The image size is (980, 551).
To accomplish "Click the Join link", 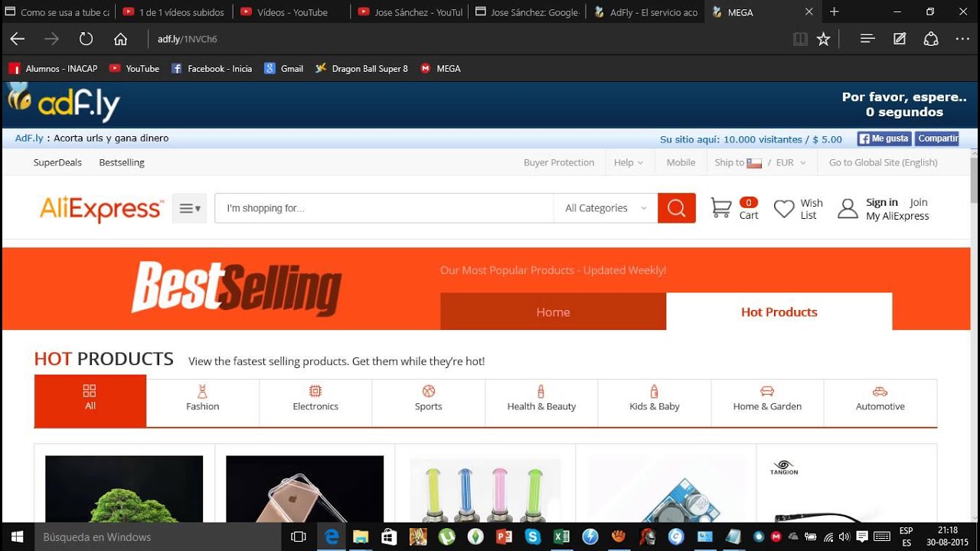I will (919, 202).
